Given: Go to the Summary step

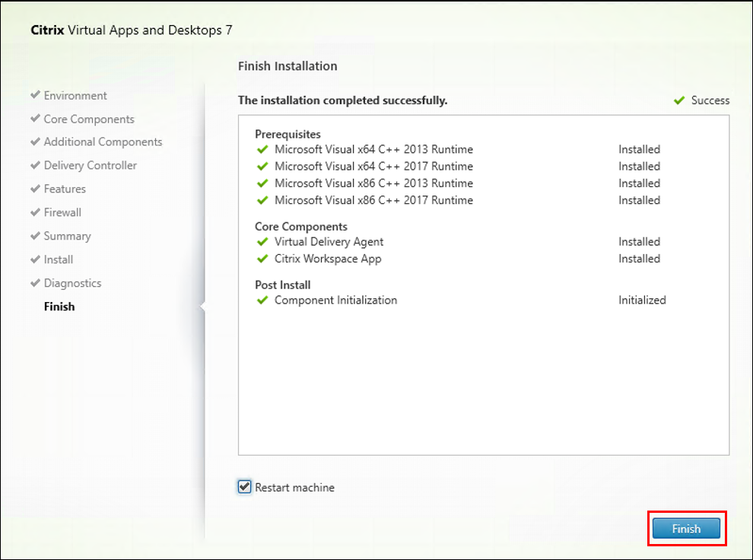Looking at the screenshot, I should (x=67, y=236).
